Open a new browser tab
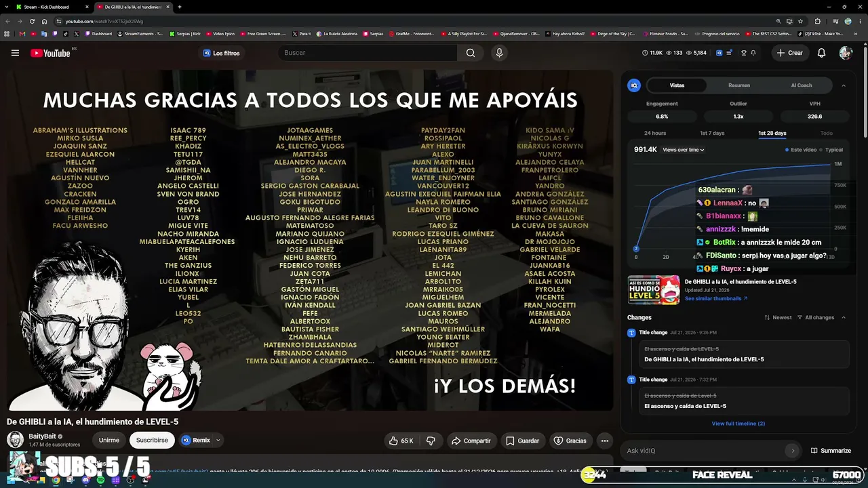 (x=179, y=7)
